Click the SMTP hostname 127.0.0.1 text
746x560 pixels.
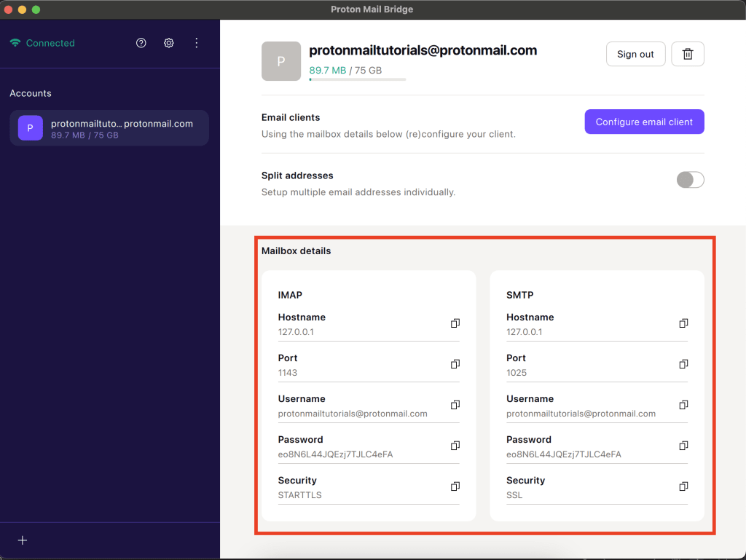pos(525,332)
